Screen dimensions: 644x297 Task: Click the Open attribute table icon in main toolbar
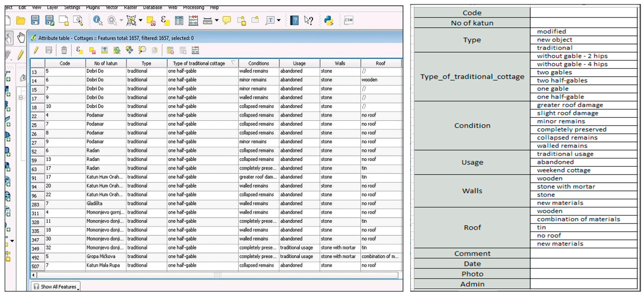(179, 20)
